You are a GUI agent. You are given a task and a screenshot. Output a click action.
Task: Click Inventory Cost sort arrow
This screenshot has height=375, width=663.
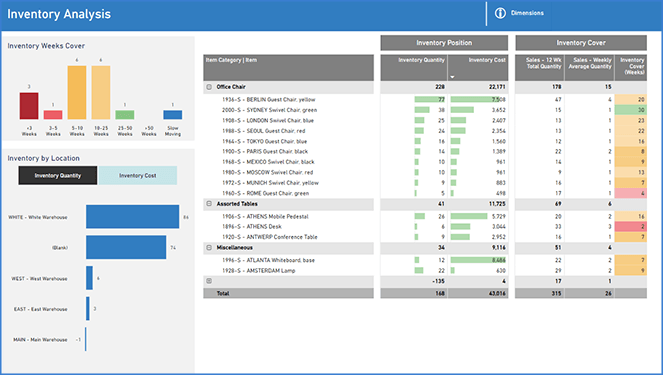point(452,77)
